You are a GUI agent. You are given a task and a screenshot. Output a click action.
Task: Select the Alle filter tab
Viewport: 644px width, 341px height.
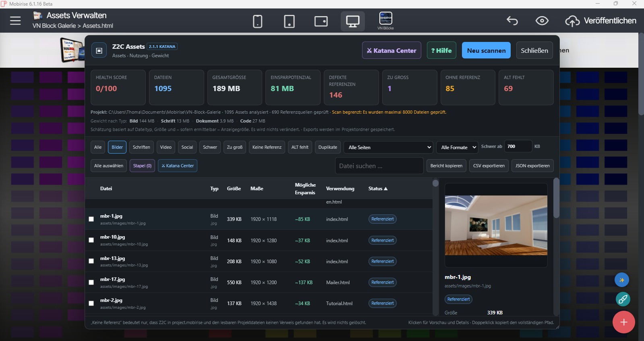pos(98,147)
